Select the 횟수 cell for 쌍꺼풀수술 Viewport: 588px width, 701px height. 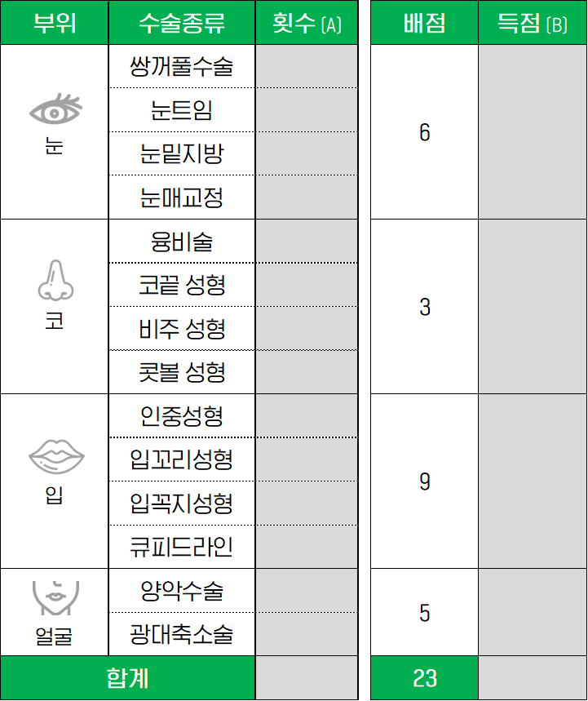[x=307, y=66]
